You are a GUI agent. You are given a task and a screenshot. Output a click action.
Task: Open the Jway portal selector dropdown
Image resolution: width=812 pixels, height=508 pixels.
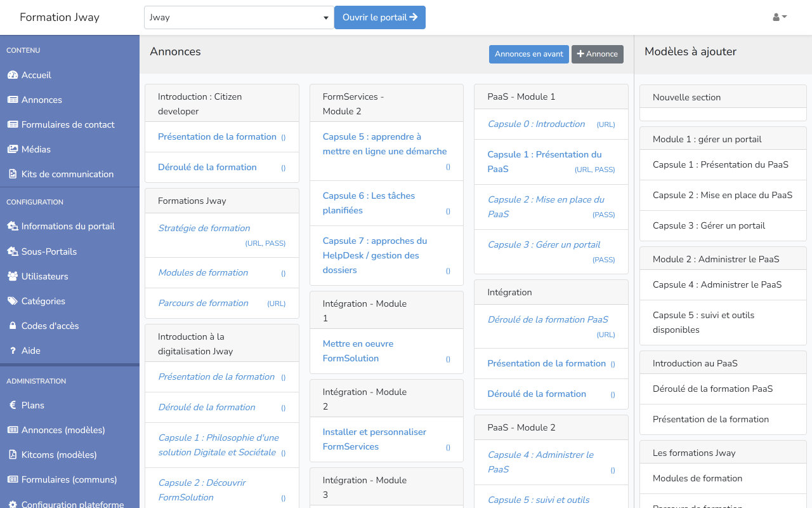click(239, 17)
